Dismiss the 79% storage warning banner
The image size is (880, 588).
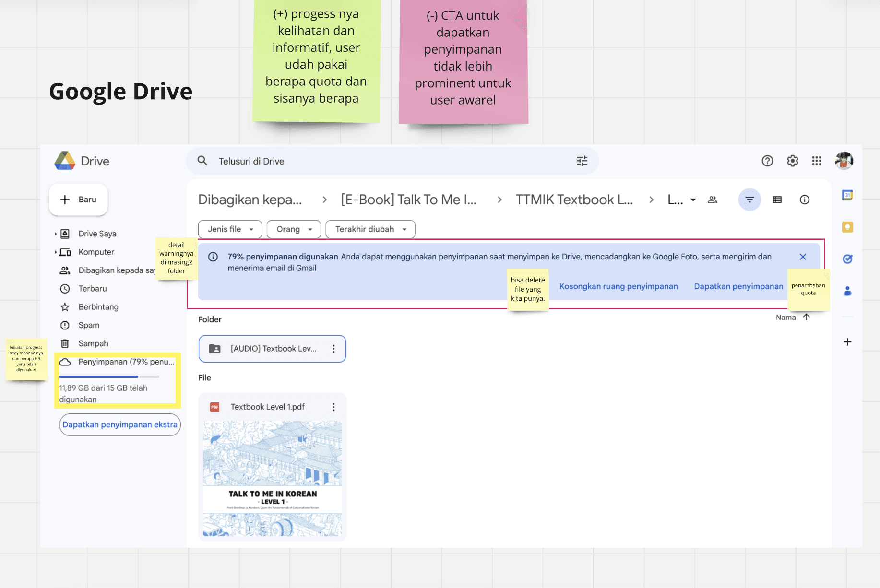[803, 257]
